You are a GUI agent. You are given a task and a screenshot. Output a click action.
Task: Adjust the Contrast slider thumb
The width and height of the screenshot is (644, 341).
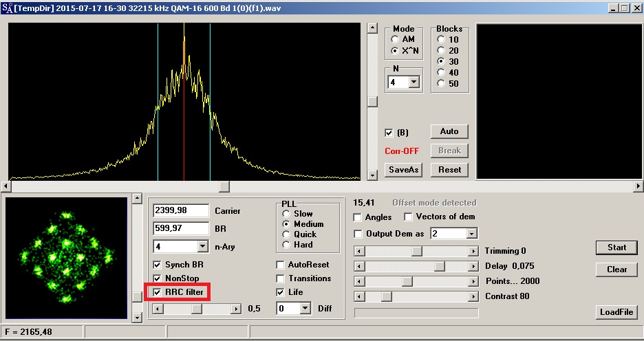coord(387,296)
